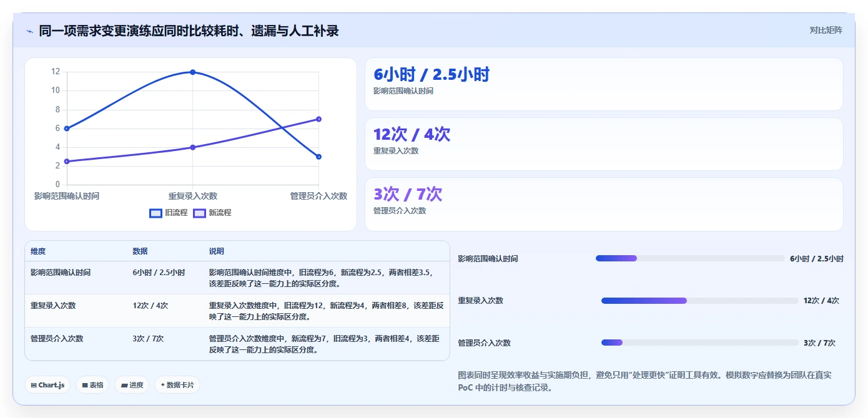Click the header title about 需求变更演练
This screenshot has width=868, height=418.
coord(189,31)
